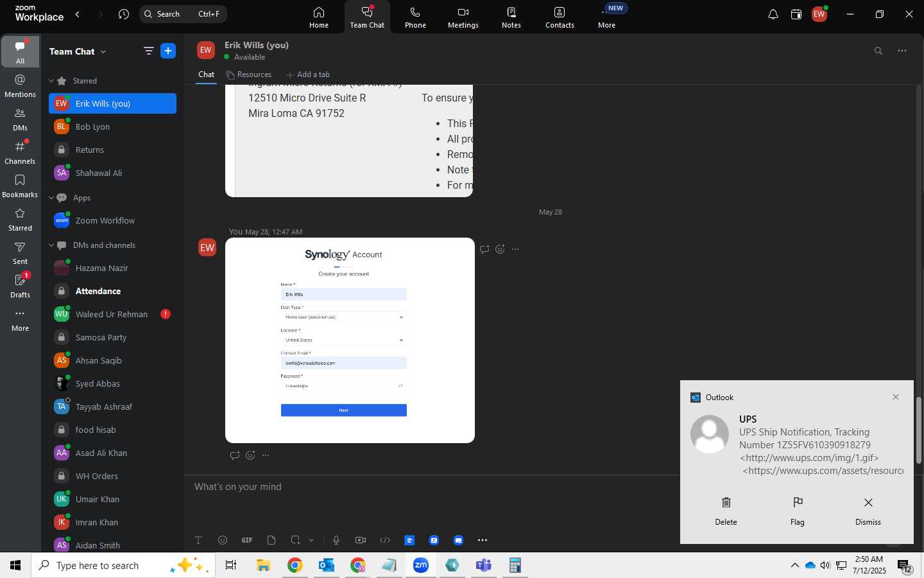Insert a code snippet
924x578 pixels.
pos(385,540)
